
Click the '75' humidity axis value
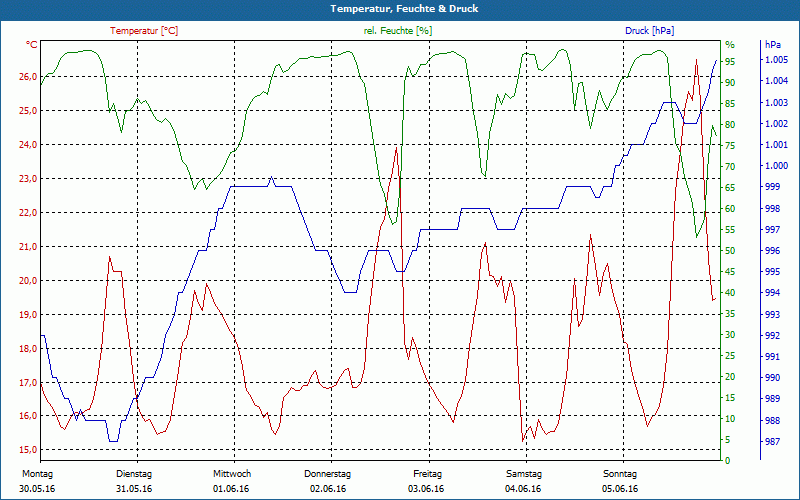[x=730, y=146]
